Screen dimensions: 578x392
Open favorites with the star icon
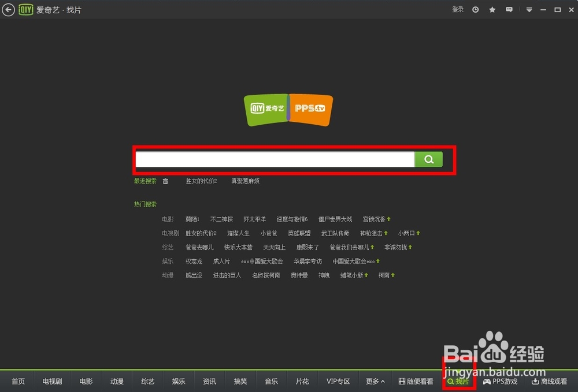coord(492,10)
